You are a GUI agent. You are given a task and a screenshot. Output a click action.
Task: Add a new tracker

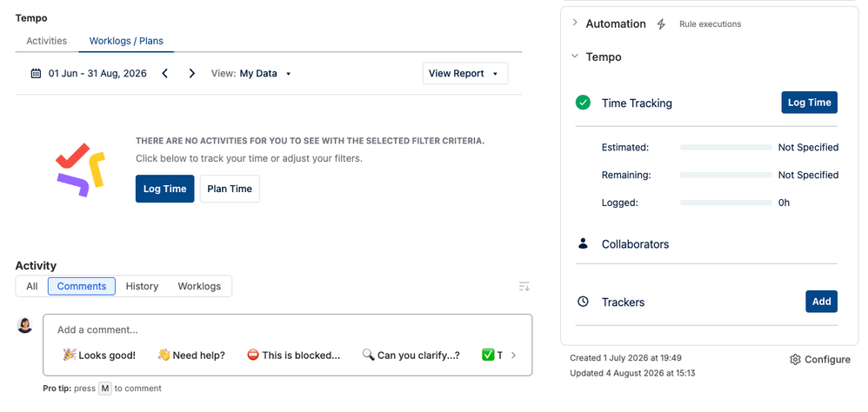822,302
